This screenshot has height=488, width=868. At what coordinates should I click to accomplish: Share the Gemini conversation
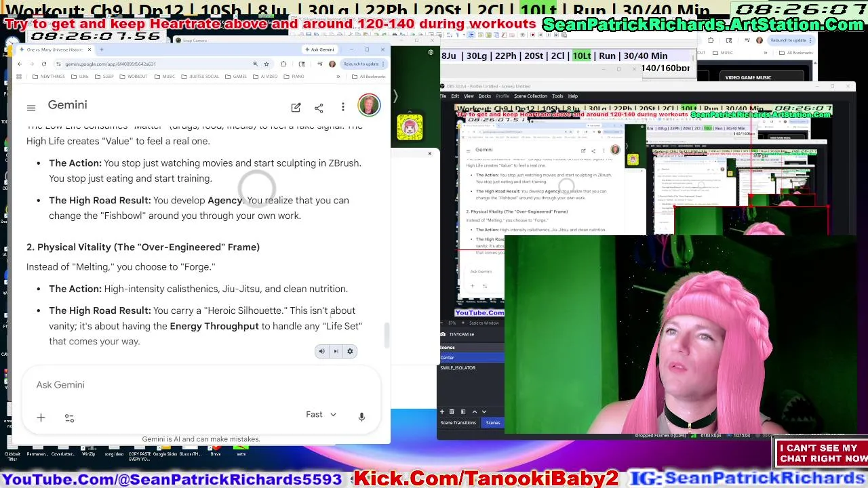click(x=319, y=108)
